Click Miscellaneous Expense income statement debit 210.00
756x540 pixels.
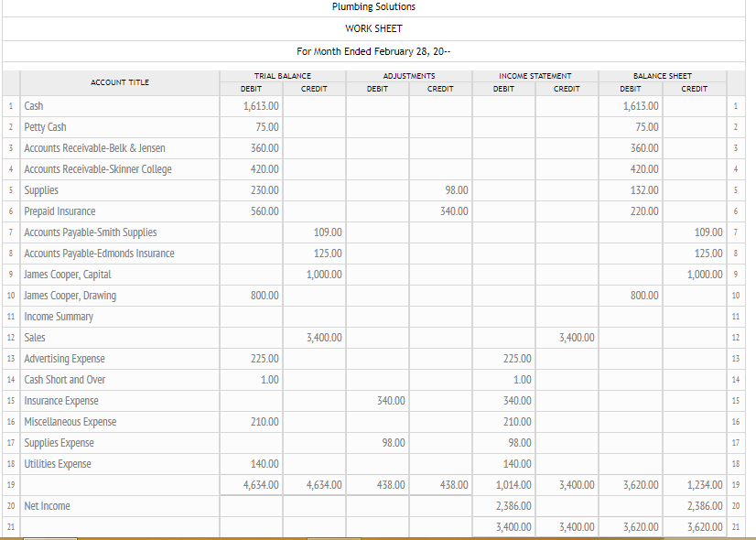click(x=503, y=422)
